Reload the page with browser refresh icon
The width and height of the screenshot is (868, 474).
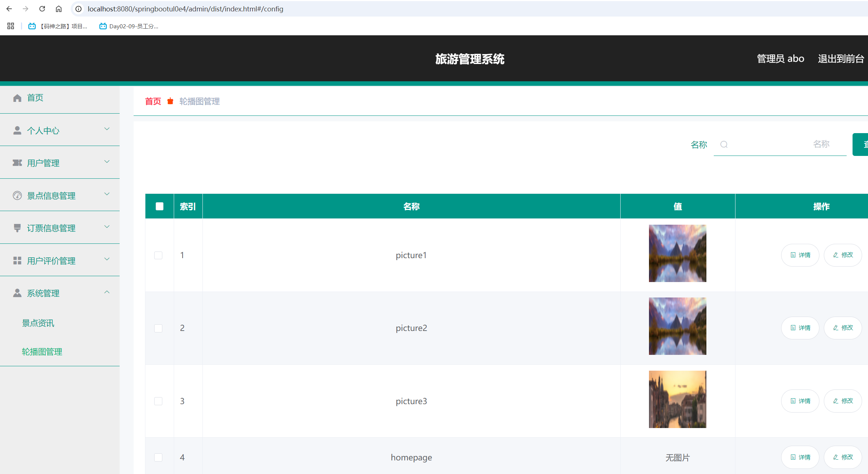point(42,9)
